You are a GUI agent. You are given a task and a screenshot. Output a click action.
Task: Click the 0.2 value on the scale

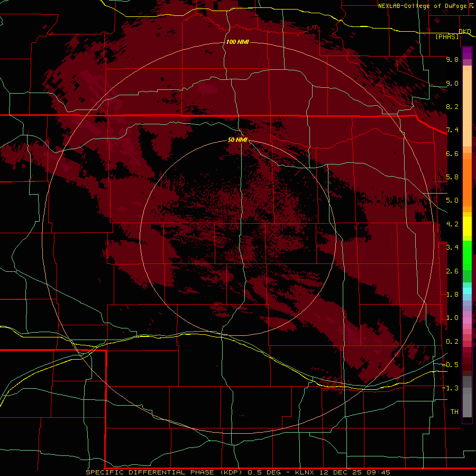pos(452,342)
